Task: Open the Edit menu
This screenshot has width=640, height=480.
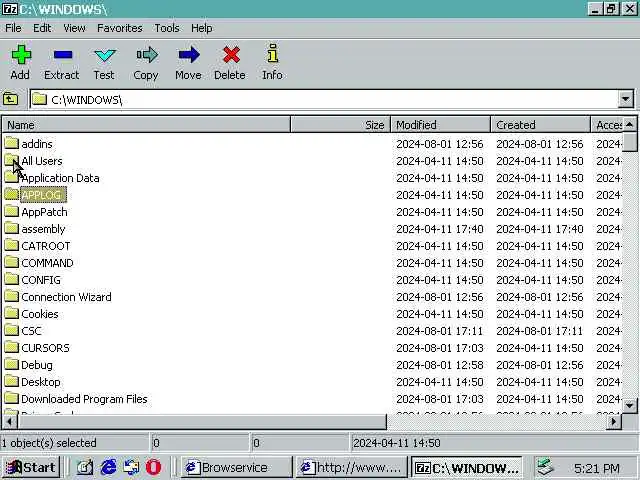Action: pyautogui.click(x=42, y=28)
